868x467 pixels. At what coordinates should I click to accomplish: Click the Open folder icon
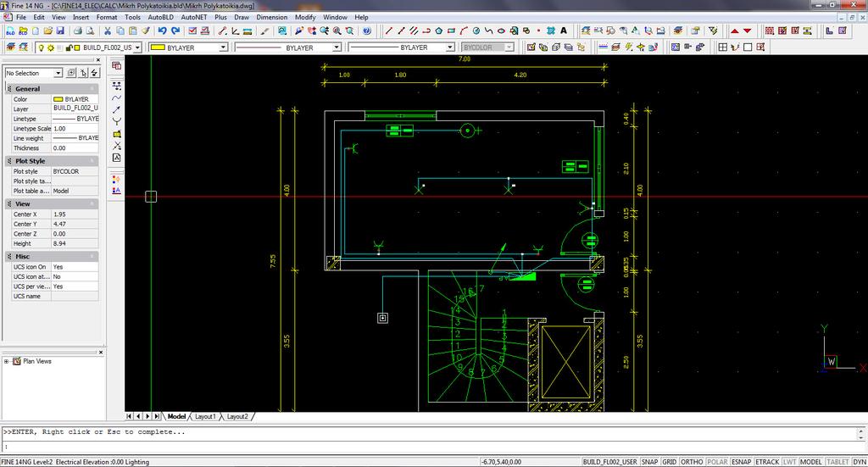[x=48, y=31]
